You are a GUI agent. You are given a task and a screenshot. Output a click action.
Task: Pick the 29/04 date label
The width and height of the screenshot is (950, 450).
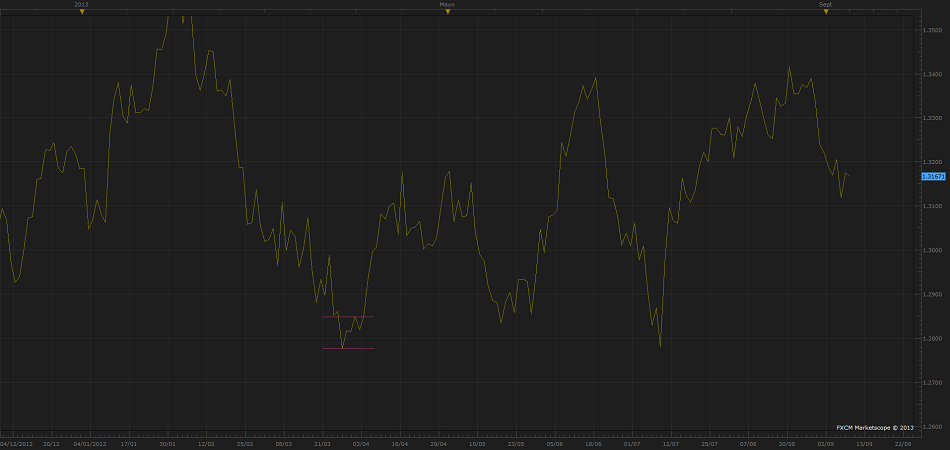point(438,442)
